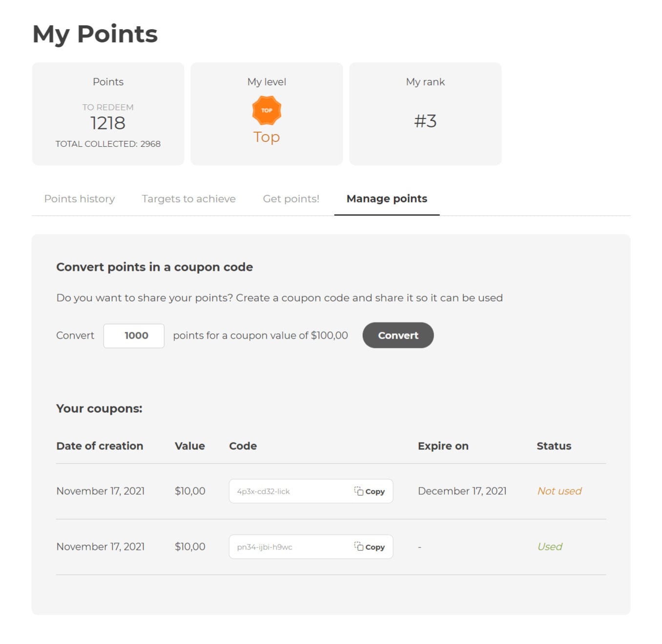
Task: Click the coupon code text 4p3x-cd32-lick
Action: point(264,492)
